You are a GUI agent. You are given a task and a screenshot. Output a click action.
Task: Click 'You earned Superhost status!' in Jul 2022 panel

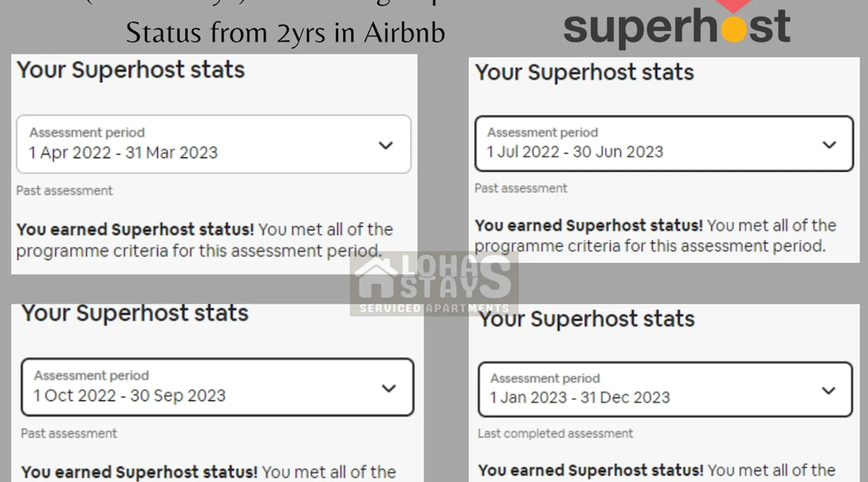point(588,226)
